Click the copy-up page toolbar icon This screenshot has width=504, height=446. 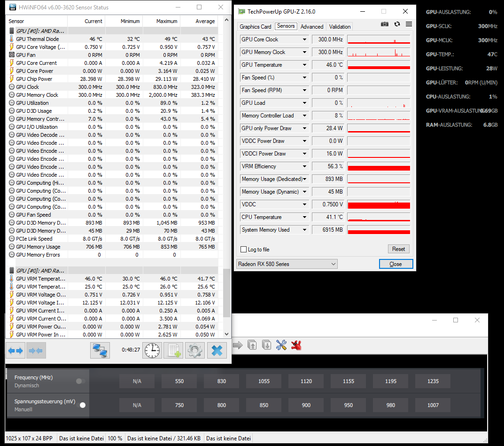click(252, 345)
